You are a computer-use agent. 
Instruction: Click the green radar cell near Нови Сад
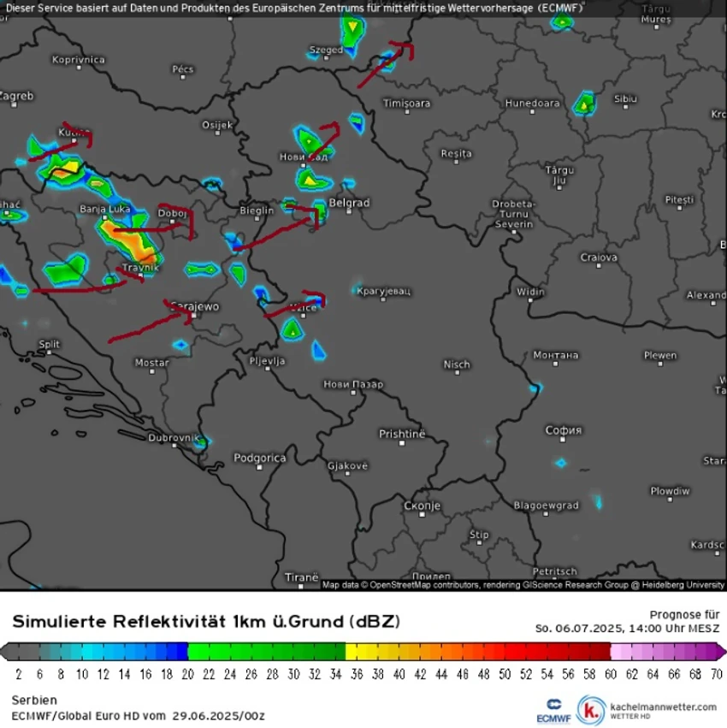click(x=310, y=140)
